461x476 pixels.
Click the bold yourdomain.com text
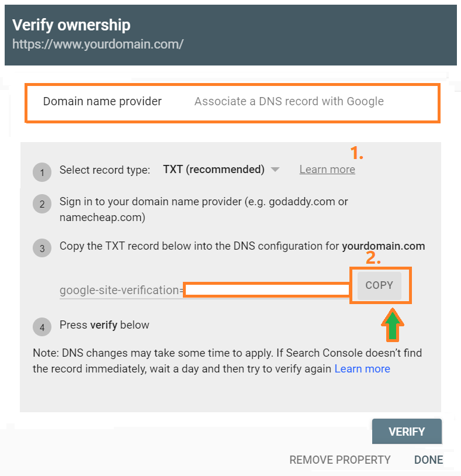click(x=383, y=246)
